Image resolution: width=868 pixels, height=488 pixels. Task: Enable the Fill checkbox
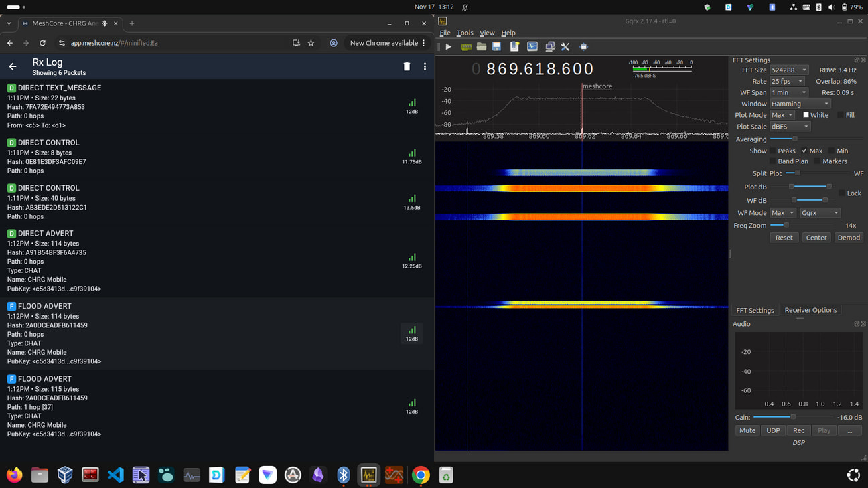pos(841,115)
